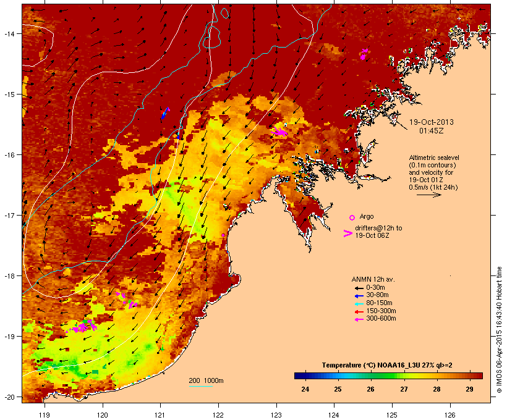
Task: Click the Temperature NOAA16_L3U colorbar title
Action: pyautogui.click(x=387, y=366)
